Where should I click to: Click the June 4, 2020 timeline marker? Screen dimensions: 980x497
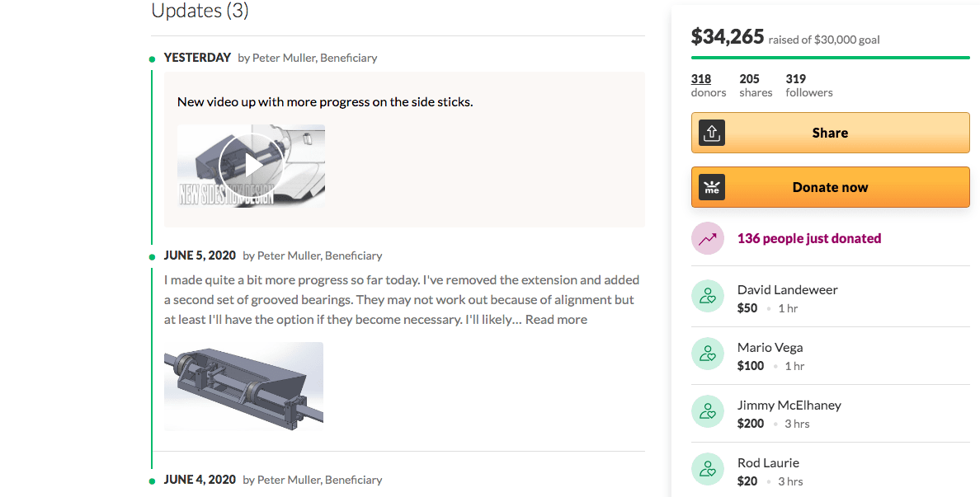click(x=152, y=481)
